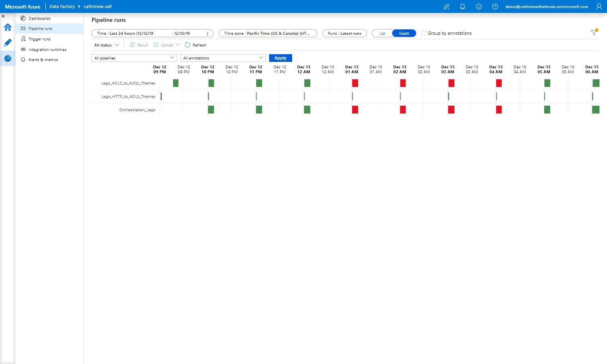Select the Monitor gauge icon
Viewport: 607px width, 364px height.
click(8, 59)
